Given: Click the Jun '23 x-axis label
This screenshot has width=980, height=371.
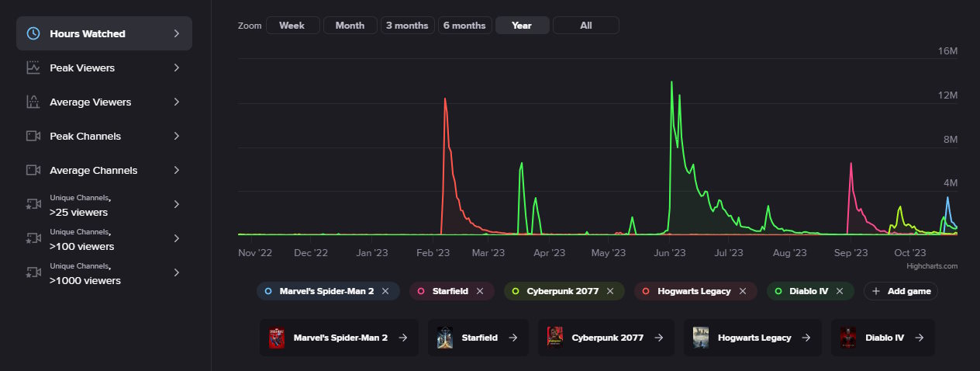Looking at the screenshot, I should pyautogui.click(x=670, y=252).
